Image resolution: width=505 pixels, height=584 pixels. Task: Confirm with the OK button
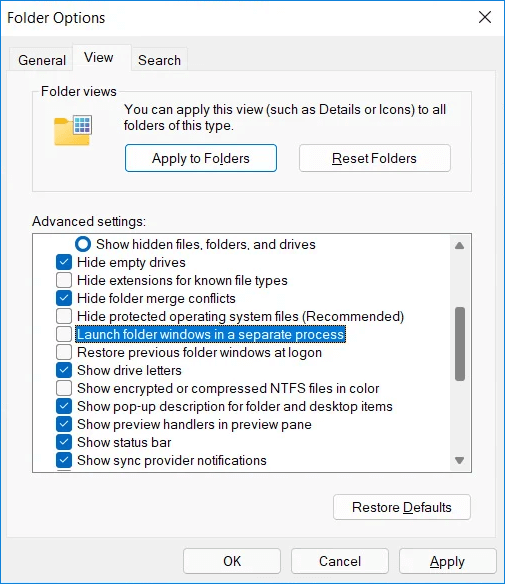(x=232, y=561)
